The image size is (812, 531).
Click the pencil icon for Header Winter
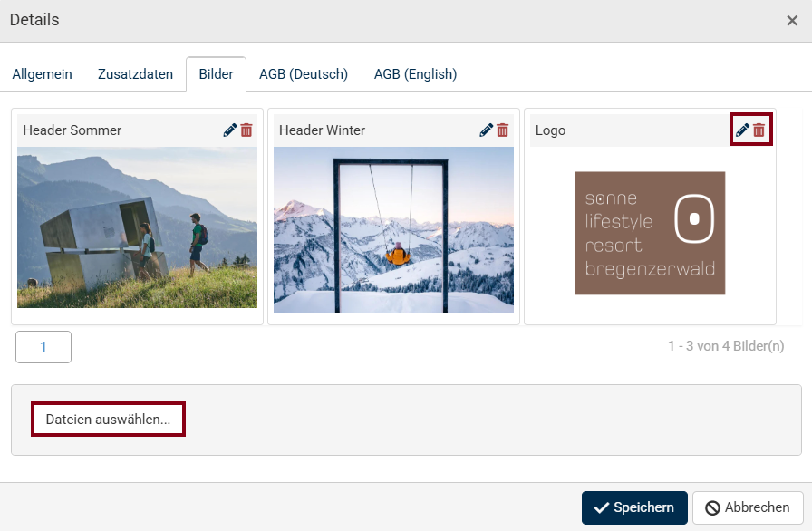point(487,130)
